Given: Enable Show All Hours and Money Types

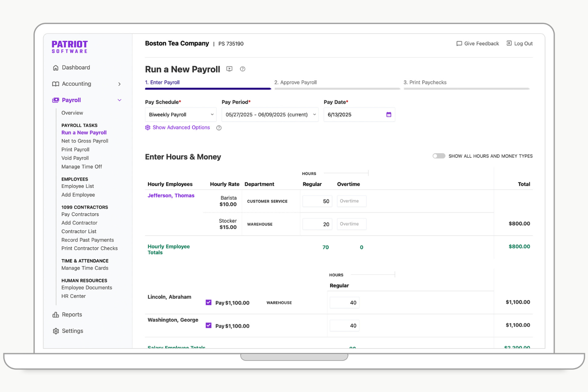Looking at the screenshot, I should [439, 156].
